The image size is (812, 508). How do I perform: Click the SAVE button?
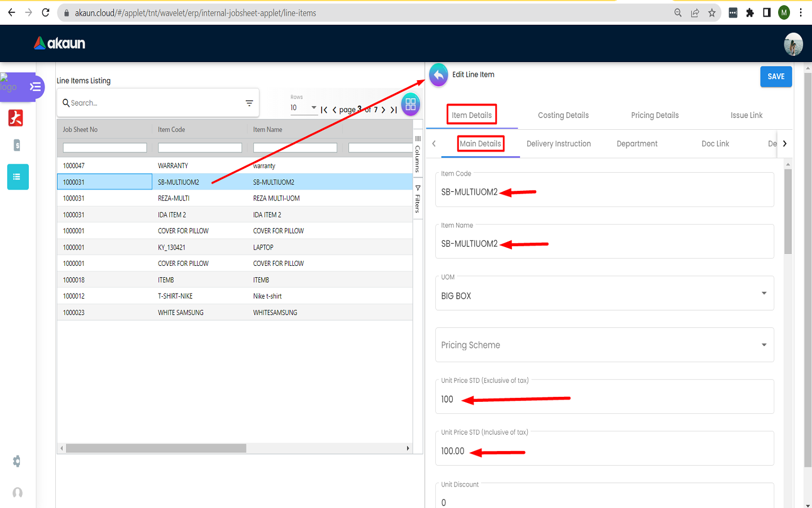click(x=775, y=77)
